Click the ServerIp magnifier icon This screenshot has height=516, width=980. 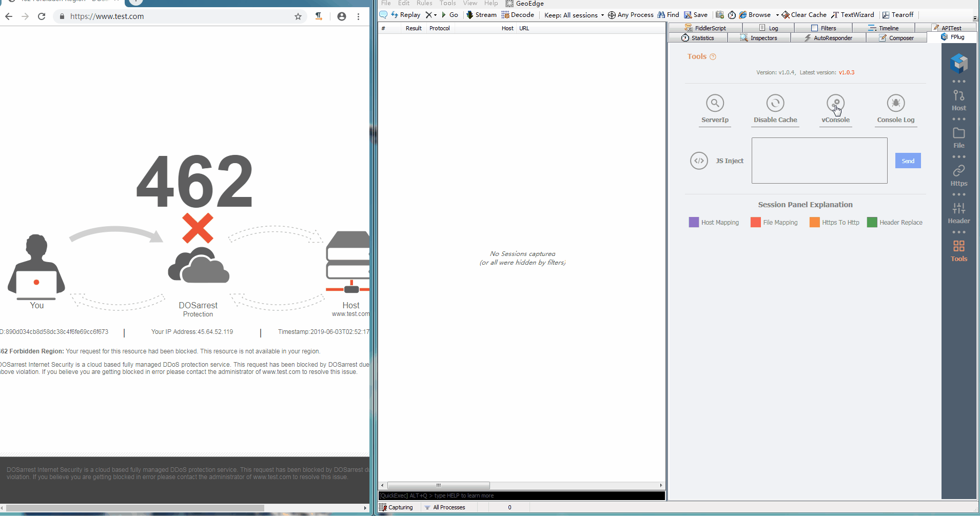pos(715,103)
